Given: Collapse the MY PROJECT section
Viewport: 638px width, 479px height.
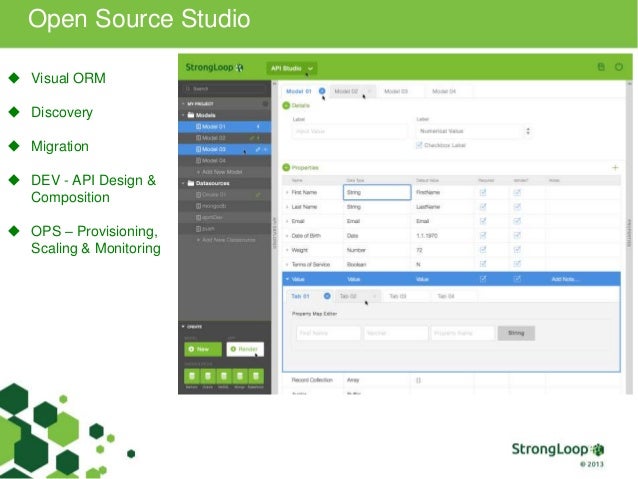Looking at the screenshot, I should click(x=184, y=104).
